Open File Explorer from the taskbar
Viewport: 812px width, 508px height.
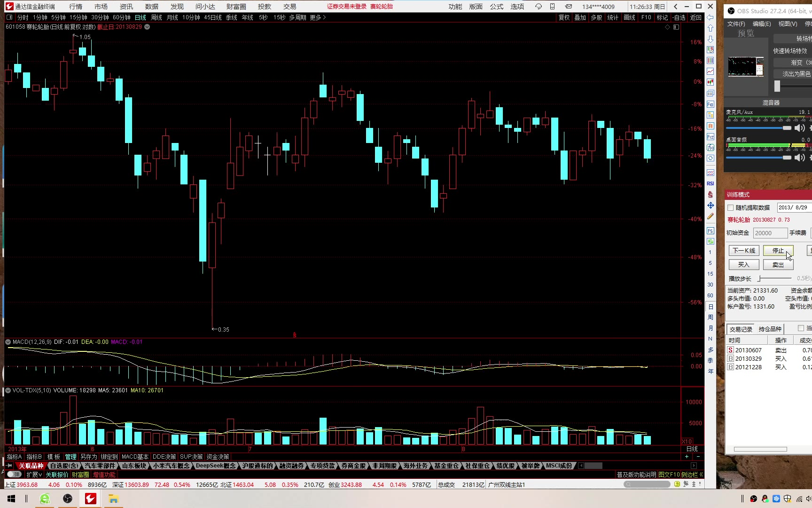coord(113,499)
